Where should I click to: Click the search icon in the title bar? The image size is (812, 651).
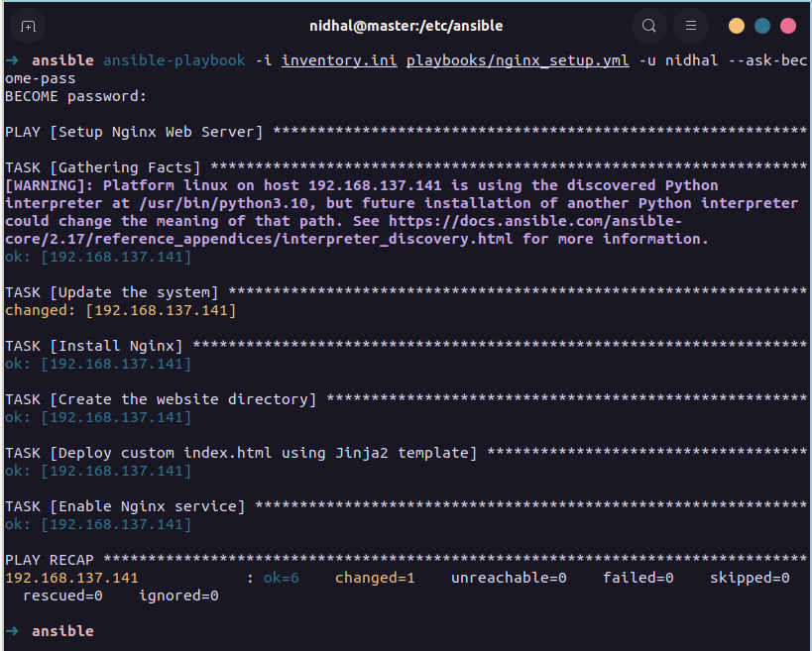point(648,26)
